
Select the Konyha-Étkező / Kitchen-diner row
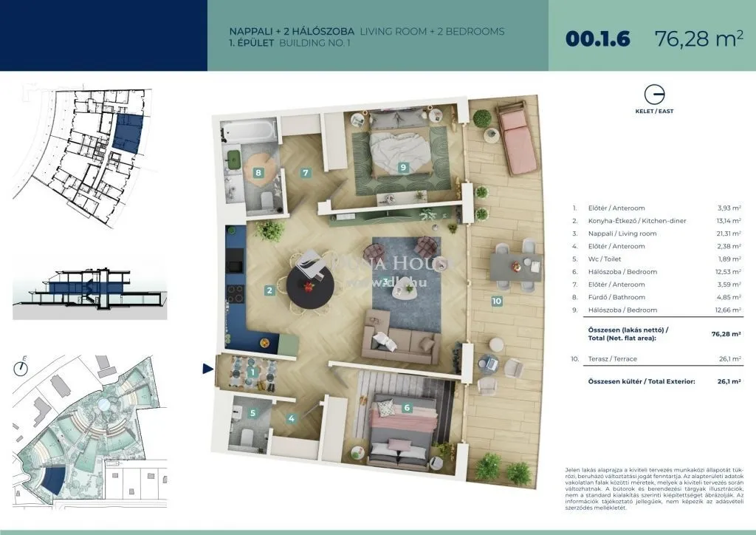(657, 221)
